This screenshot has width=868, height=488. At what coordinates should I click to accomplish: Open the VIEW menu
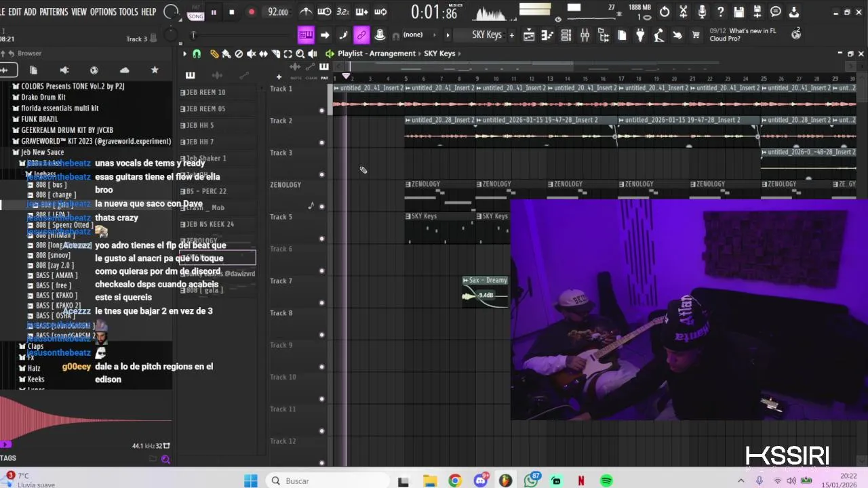[x=79, y=12]
